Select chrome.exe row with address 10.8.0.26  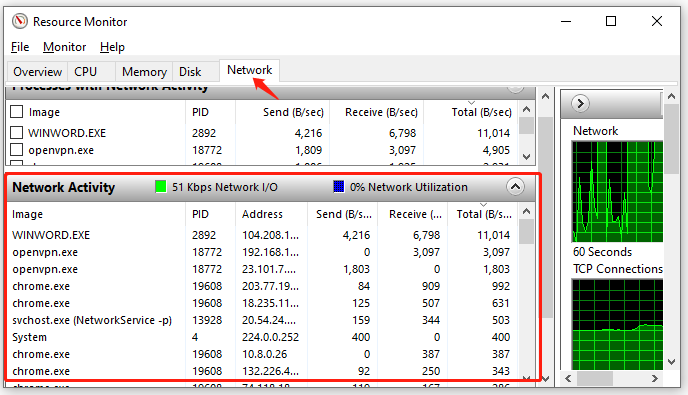(262, 354)
